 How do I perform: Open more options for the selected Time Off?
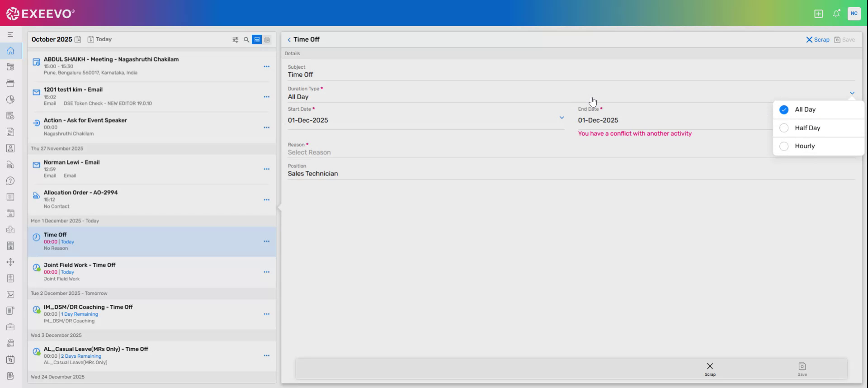pos(267,241)
